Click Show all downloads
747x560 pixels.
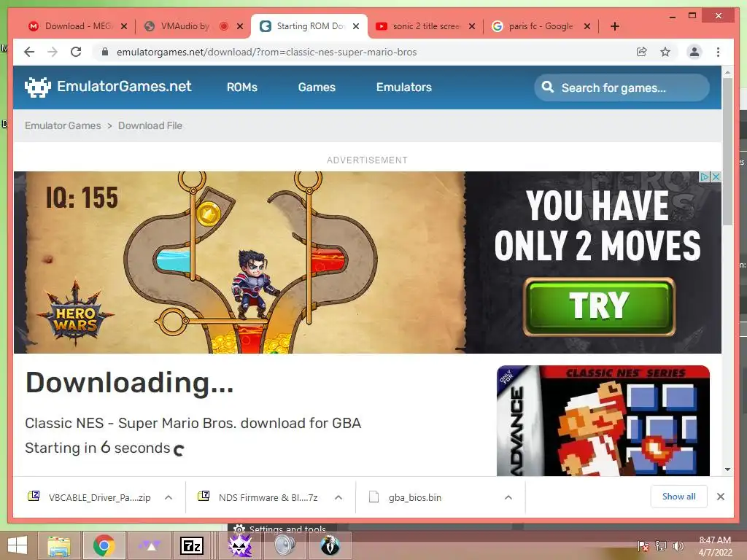(679, 497)
